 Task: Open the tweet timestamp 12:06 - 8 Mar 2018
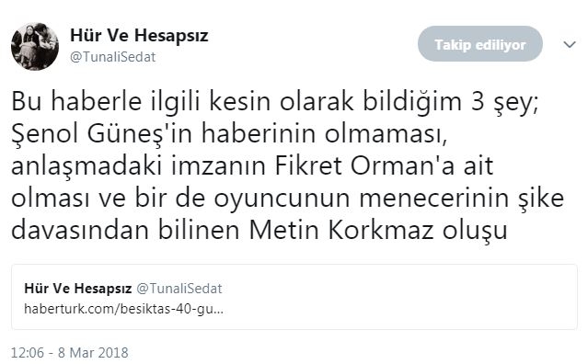tap(69, 352)
